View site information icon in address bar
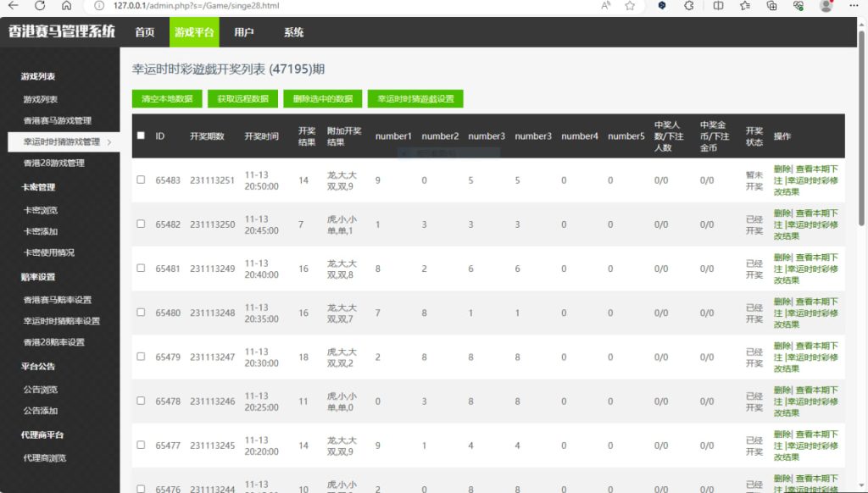Screen dimensions: 868x493 pyautogui.click(x=99, y=6)
